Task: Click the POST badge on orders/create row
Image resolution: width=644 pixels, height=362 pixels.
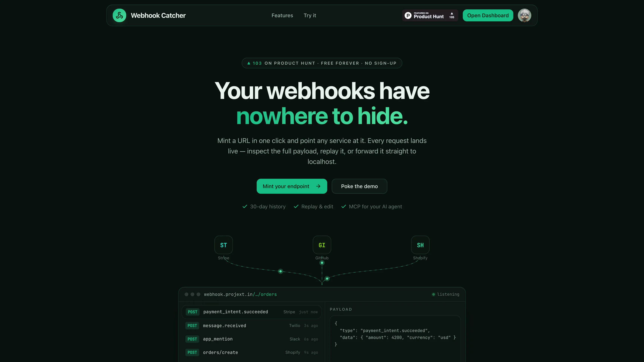Action: (192, 352)
